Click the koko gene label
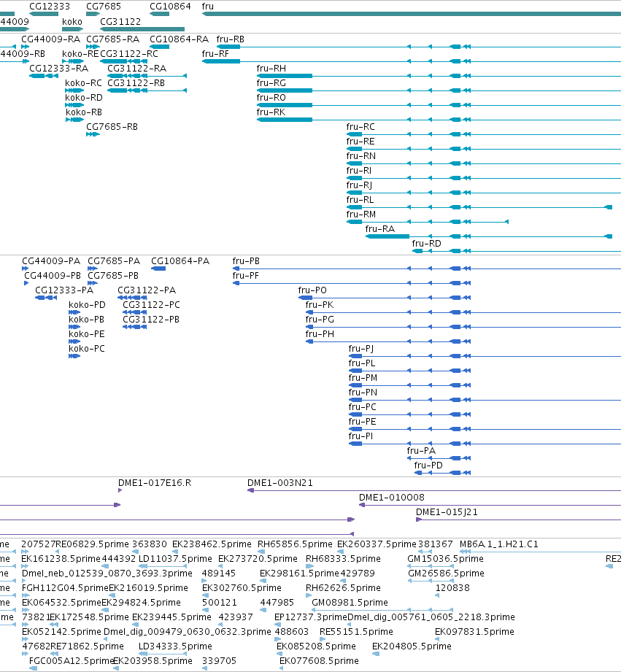Screen dimensions: 621x672 (x=72, y=21)
